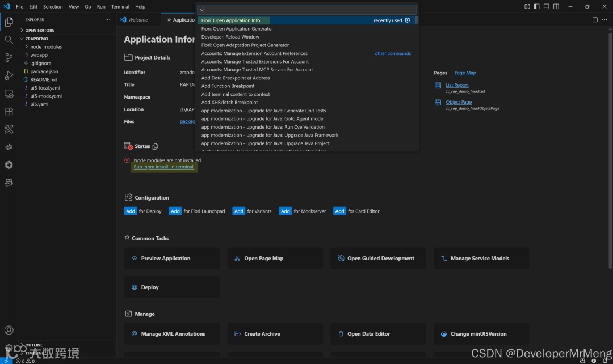Click the command palette list scrollbar
The width and height of the screenshot is (613, 364).
(417, 20)
